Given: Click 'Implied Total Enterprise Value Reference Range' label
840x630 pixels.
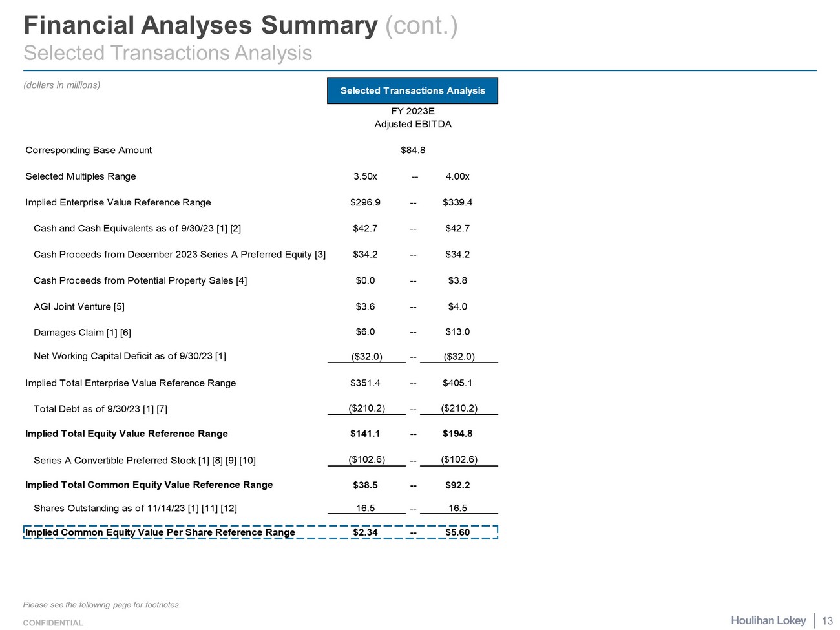Looking at the screenshot, I should pyautogui.click(x=131, y=383).
